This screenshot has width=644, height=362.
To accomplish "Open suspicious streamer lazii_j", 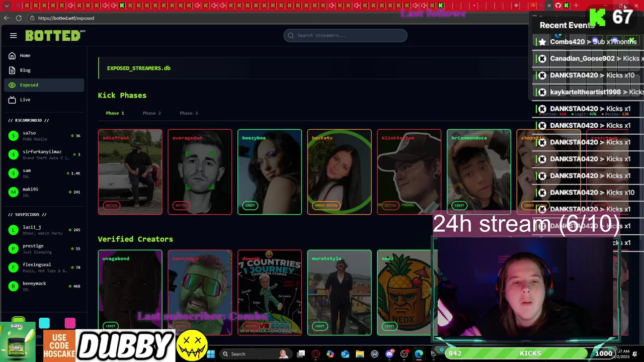I will 44,230.
